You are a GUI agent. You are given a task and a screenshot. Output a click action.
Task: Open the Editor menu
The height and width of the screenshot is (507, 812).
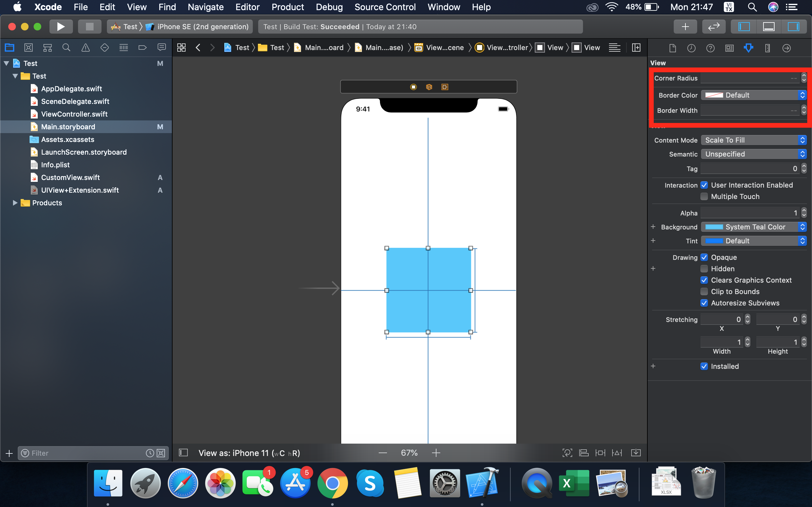click(247, 7)
